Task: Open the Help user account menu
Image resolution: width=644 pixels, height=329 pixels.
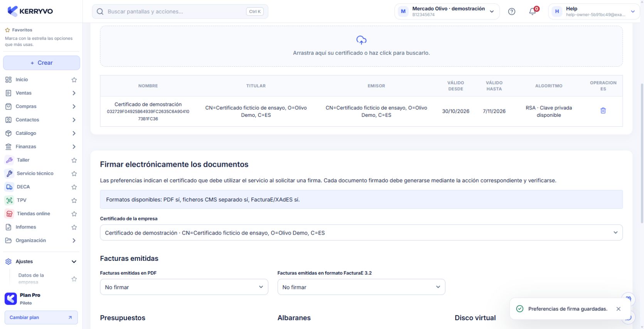Action: pos(594,12)
